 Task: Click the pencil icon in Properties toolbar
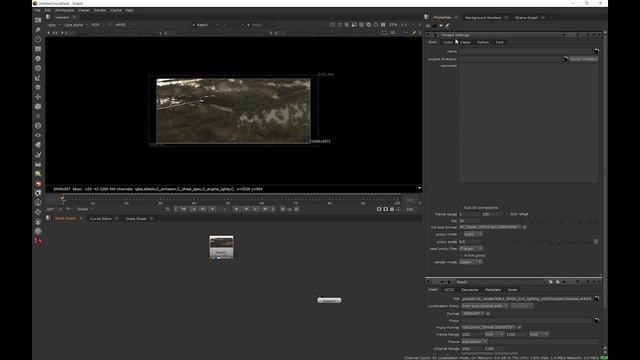coord(447,26)
